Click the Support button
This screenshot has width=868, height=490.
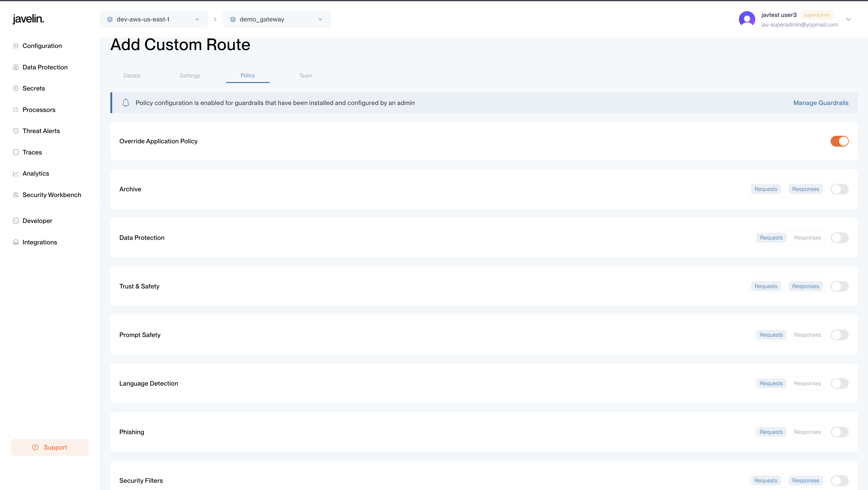50,447
